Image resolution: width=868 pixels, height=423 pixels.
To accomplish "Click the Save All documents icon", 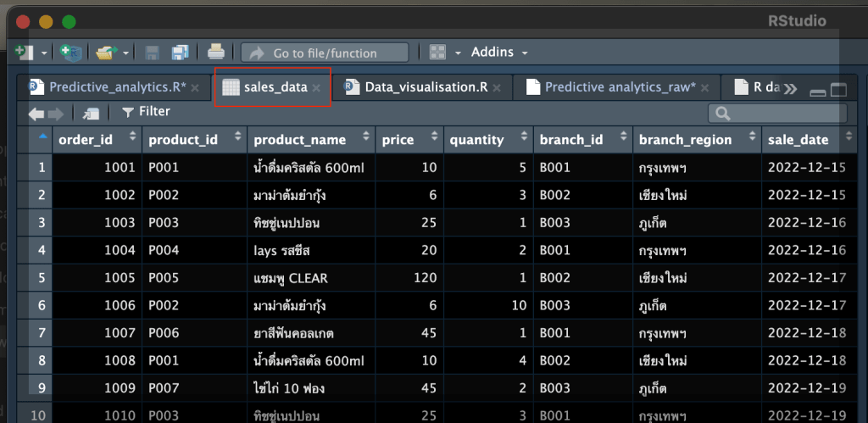I will (180, 53).
